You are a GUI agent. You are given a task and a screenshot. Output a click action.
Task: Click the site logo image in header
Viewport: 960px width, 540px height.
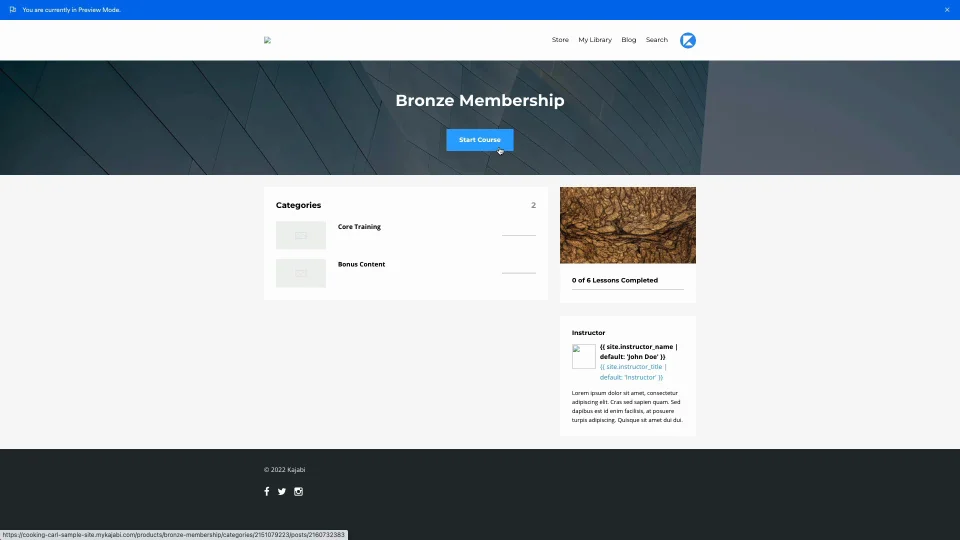coord(268,40)
